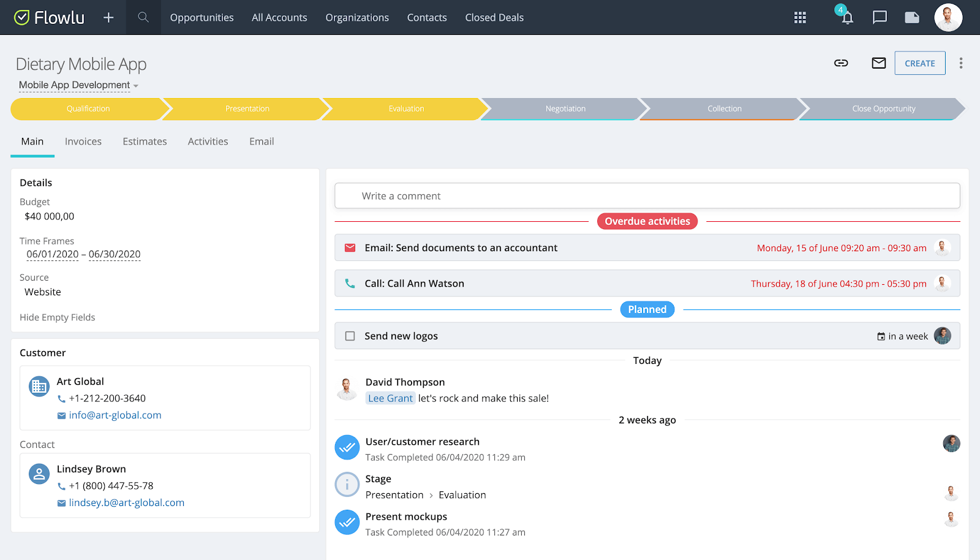Open the notifications bell icon

[x=847, y=18]
